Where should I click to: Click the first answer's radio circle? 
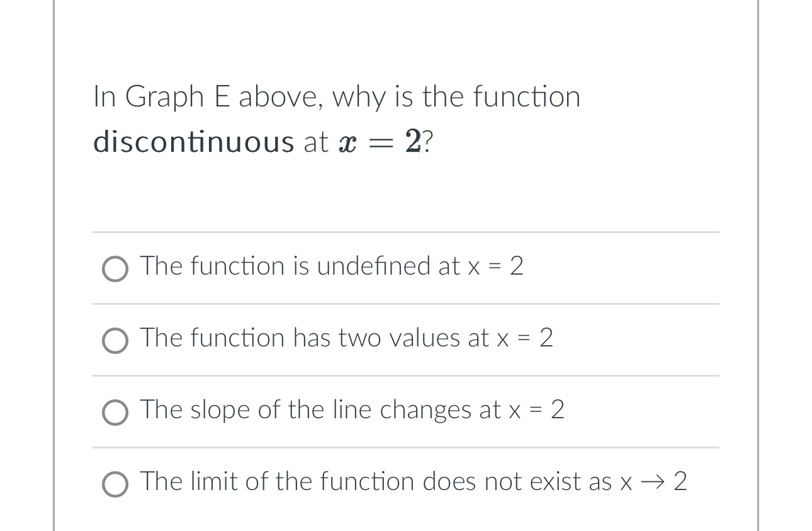click(x=115, y=269)
